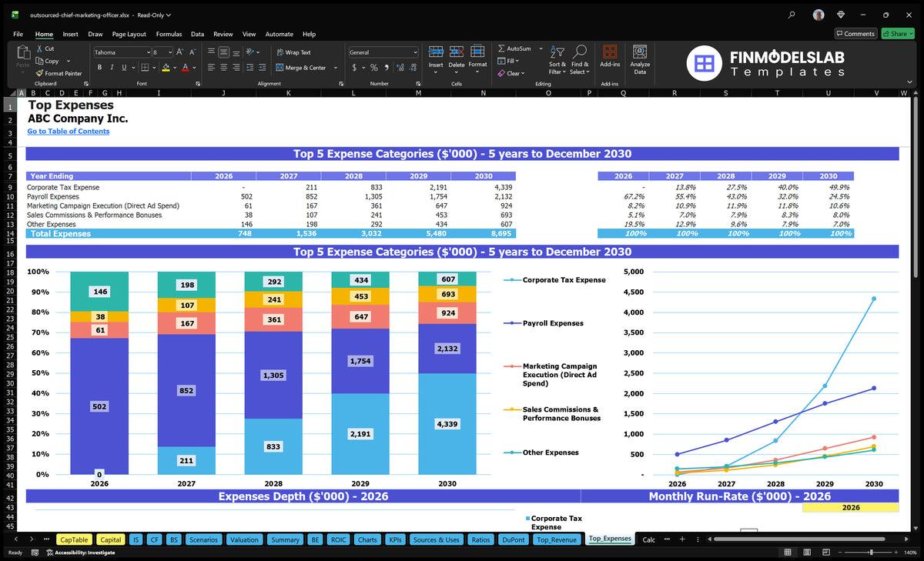Open Sort & Filter
924x561 pixels.
pos(557,60)
